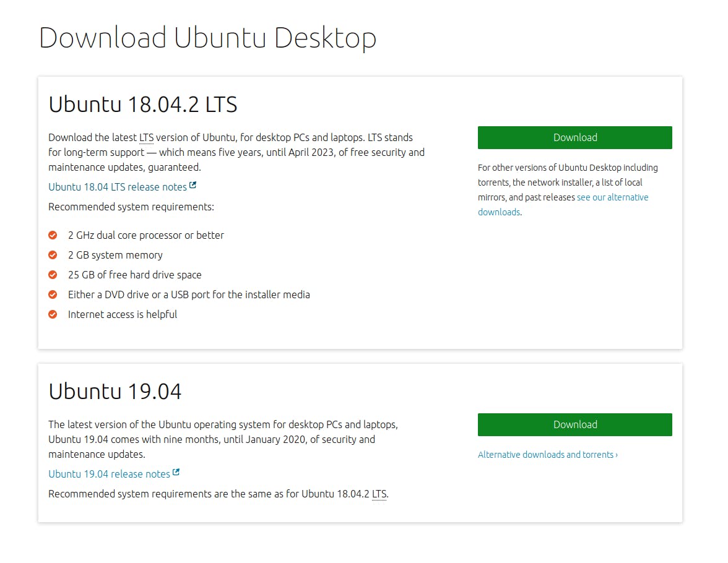Click the Download Ubuntu Desktop page title
Screen dimensions: 728x563
pos(207,37)
